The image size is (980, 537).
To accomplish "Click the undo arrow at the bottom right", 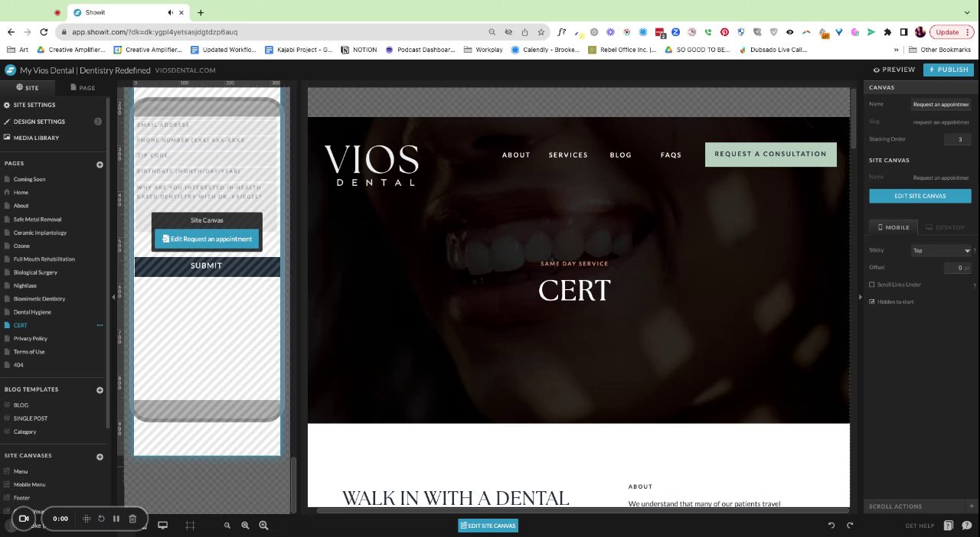I will point(831,526).
